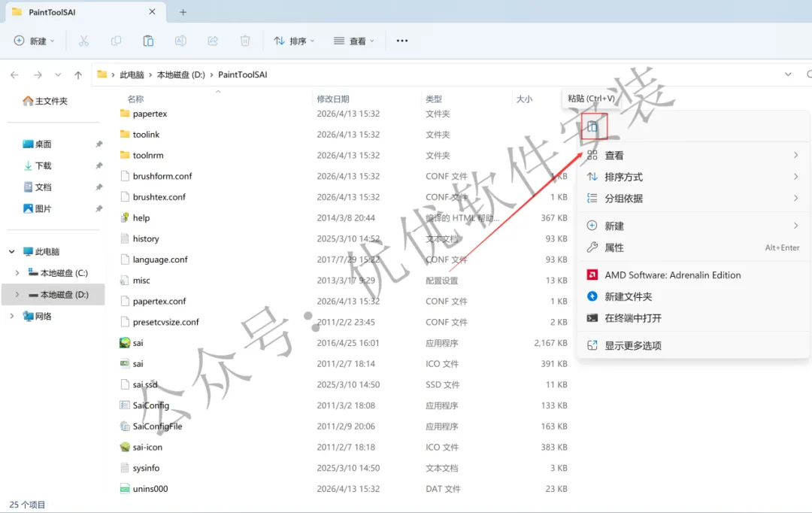This screenshot has width=812, height=513.
Task: Close the PaintToolSAI tab
Action: point(152,11)
